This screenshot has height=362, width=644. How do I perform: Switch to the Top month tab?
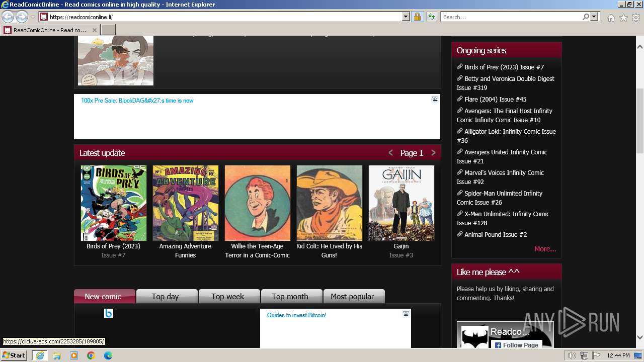pyautogui.click(x=291, y=296)
